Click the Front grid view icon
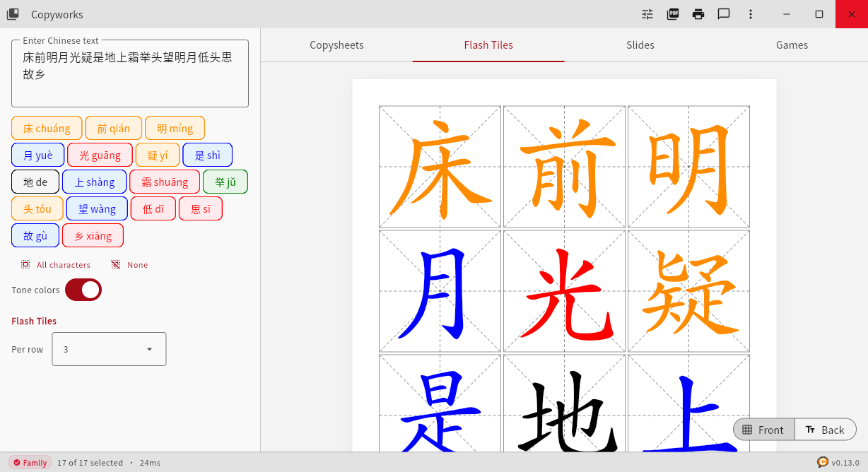Viewport: 868px width, 472px height. [749, 429]
